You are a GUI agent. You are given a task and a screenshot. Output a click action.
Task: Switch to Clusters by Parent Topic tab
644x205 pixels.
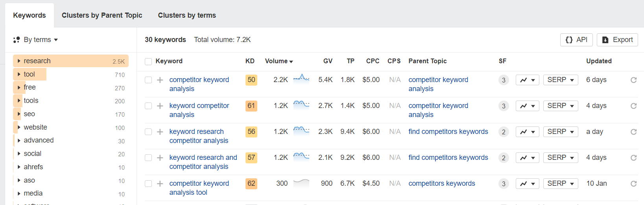coord(102,15)
